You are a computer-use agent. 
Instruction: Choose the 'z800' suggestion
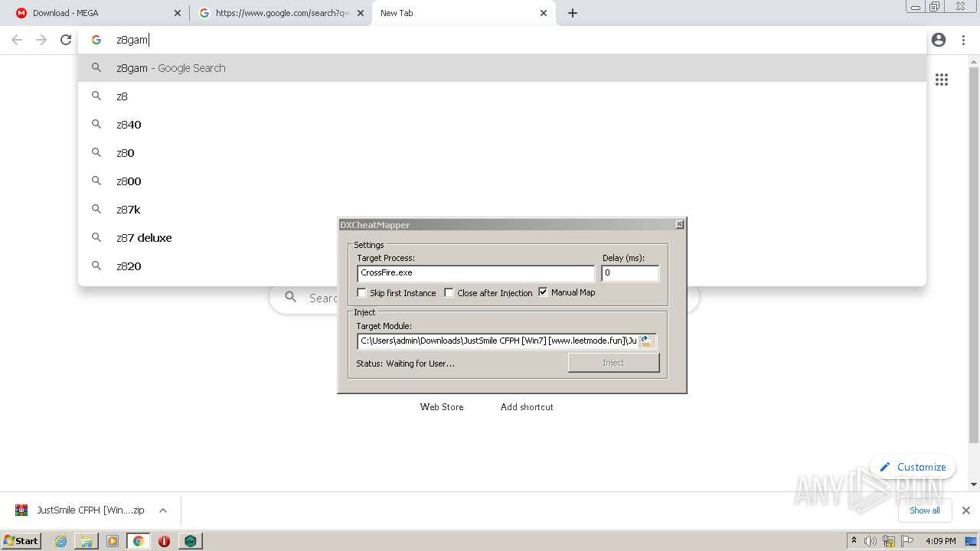[502, 181]
